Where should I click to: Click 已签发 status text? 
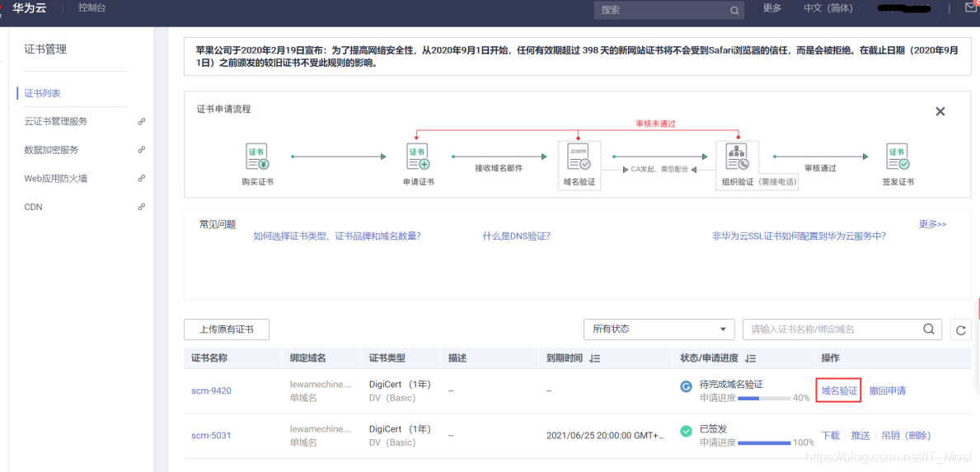tap(714, 428)
